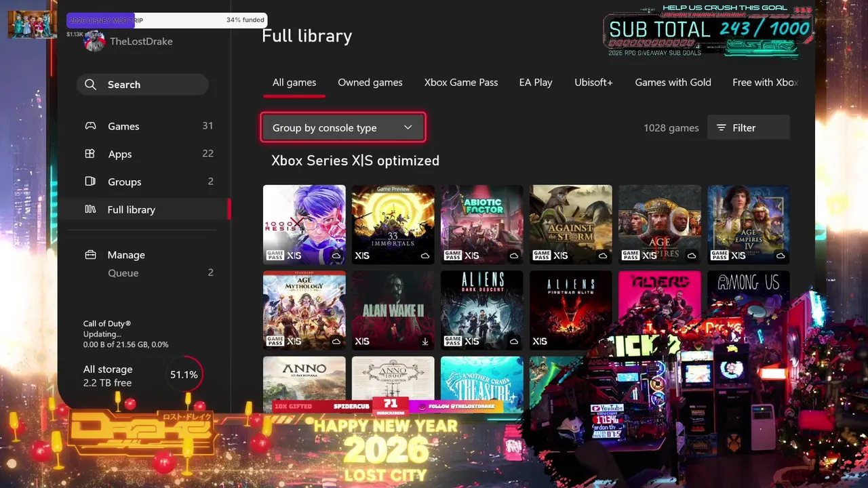Click the 1028 games count
Screen dimensions: 868x488
point(671,128)
